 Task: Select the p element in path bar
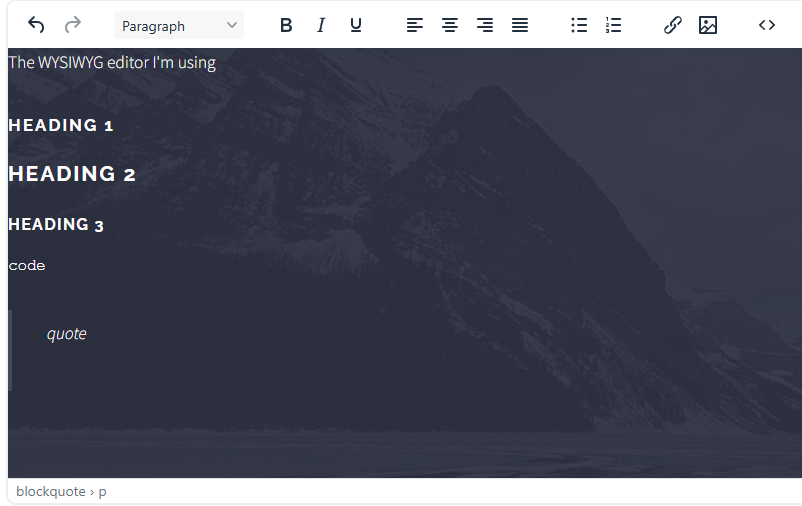pos(102,492)
